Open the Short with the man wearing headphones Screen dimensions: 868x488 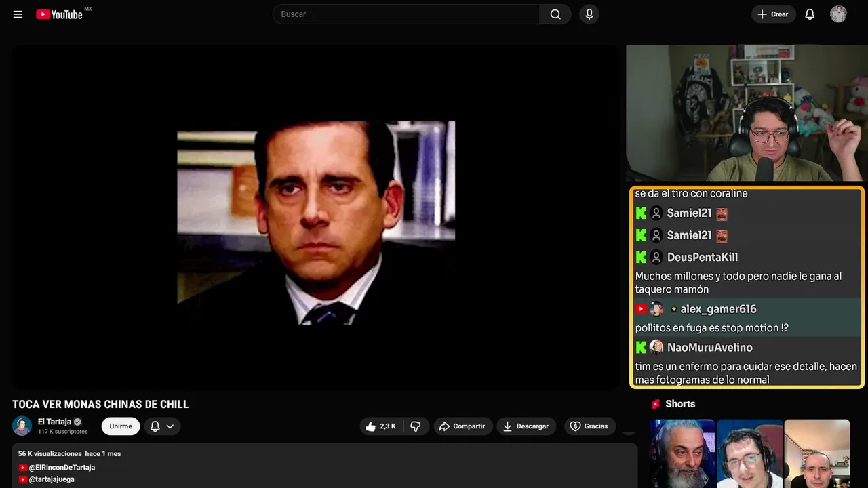point(749,453)
